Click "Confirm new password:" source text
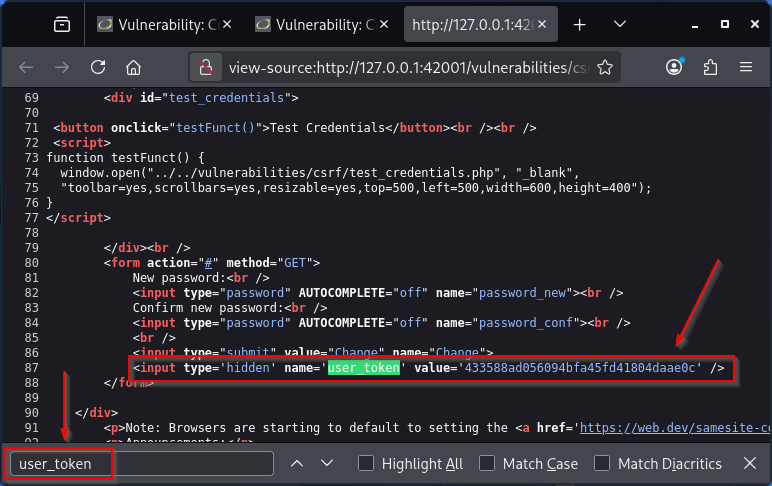This screenshot has height=486, width=772. click(208, 308)
